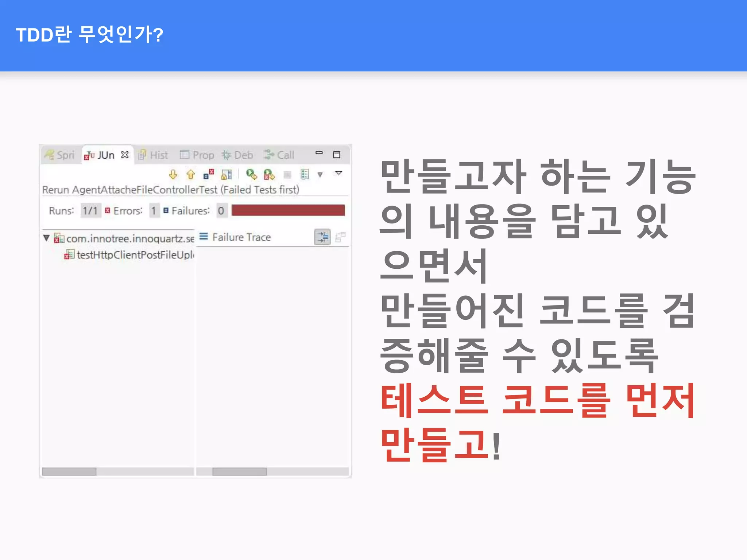Click the Rerun AgentAttacheFileControllerTest label
The image size is (747, 560).
(x=171, y=190)
